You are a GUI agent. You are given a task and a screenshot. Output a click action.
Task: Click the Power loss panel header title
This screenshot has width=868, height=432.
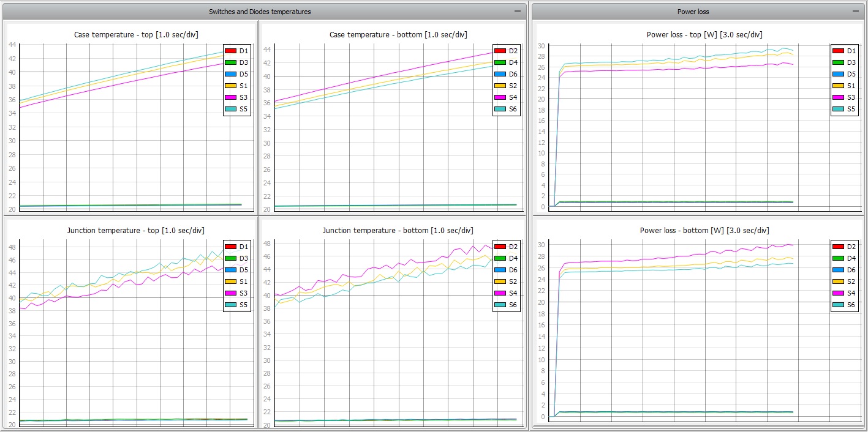[693, 12]
